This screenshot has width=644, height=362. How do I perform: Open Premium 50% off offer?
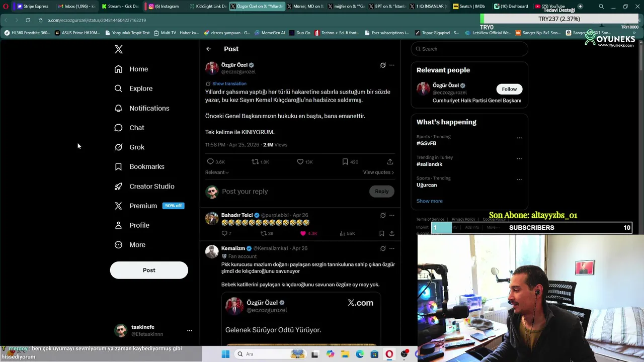[x=149, y=206]
